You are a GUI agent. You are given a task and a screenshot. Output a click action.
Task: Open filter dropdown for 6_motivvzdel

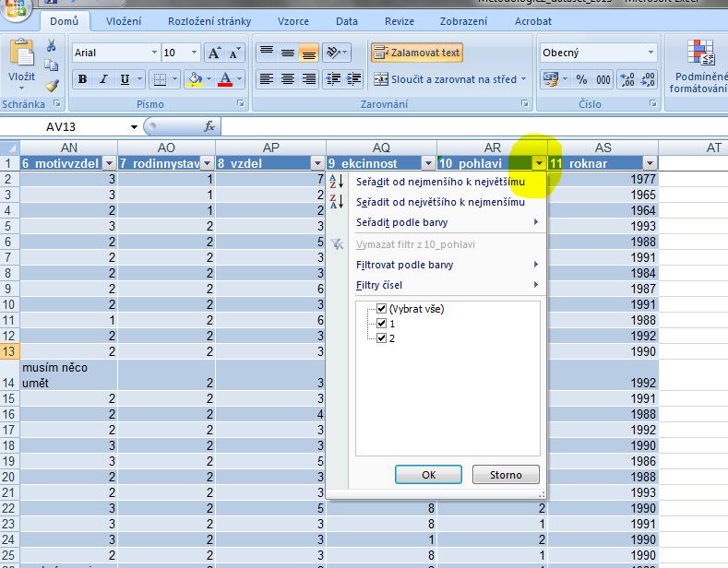109,163
